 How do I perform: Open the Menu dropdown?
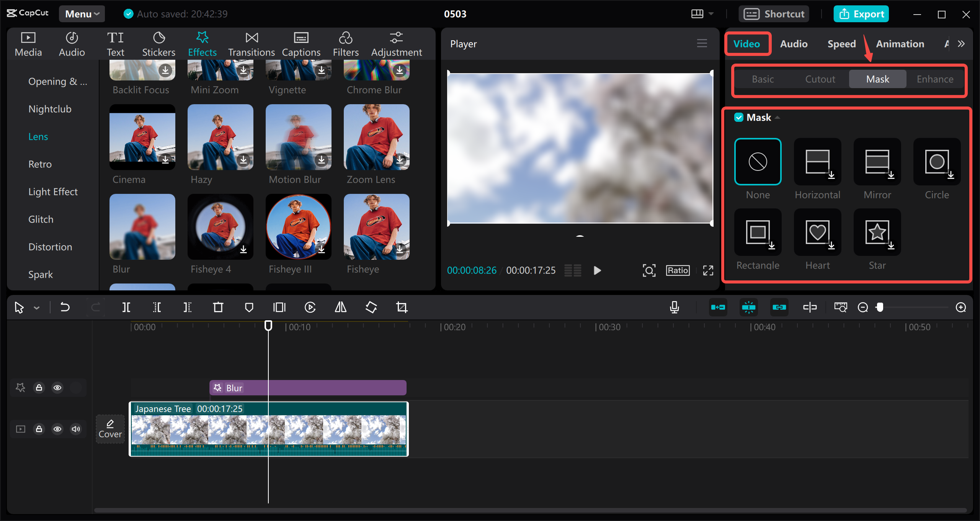[81, 13]
